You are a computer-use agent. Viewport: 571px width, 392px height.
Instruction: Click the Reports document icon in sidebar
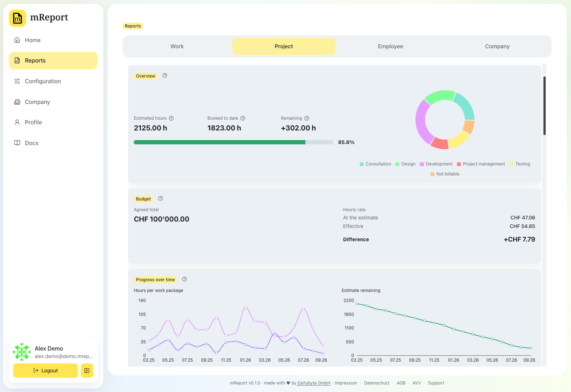pos(17,60)
